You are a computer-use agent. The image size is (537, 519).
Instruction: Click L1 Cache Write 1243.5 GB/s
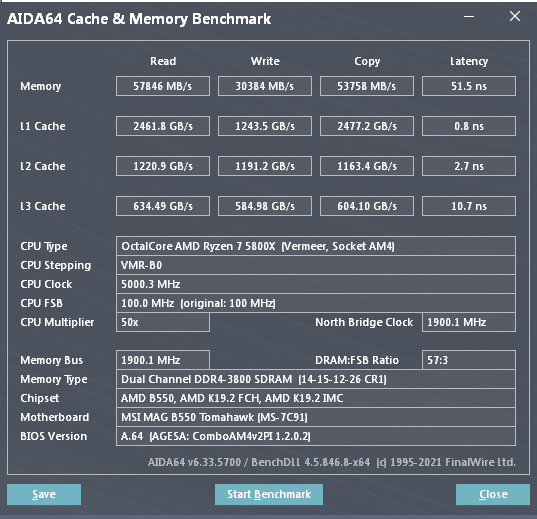point(265,126)
